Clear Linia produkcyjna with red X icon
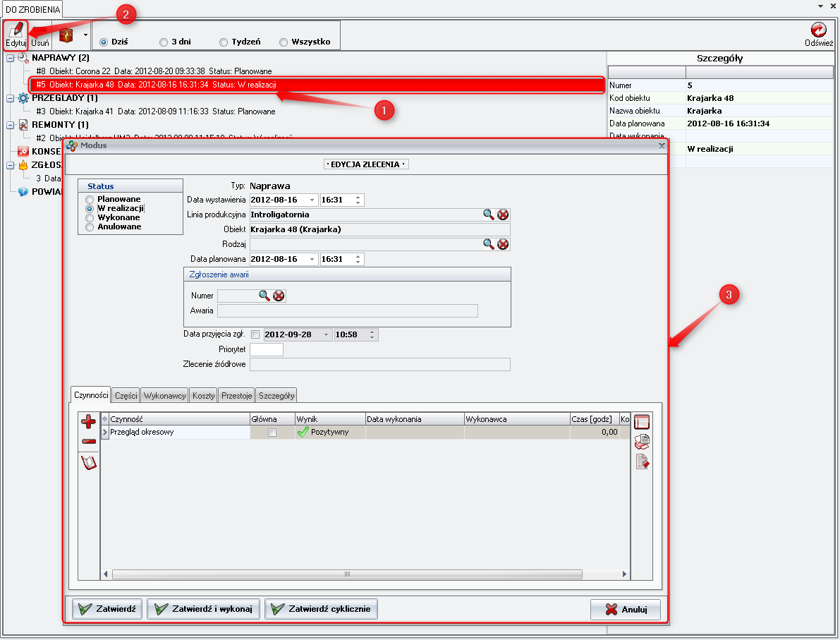Image resolution: width=840 pixels, height=640 pixels. click(503, 215)
